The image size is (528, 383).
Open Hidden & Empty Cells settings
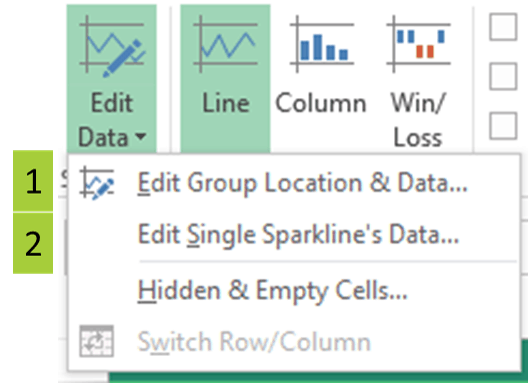[x=272, y=290]
